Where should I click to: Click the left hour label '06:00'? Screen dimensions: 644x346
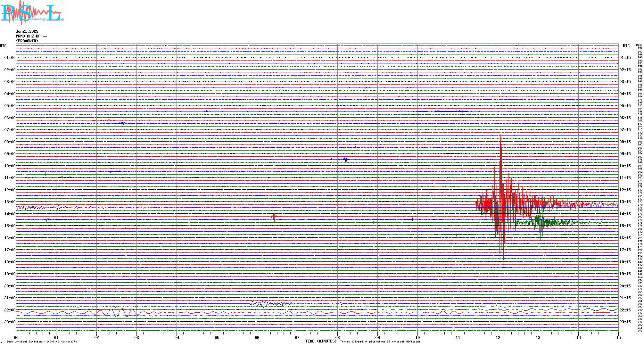(x=10, y=118)
